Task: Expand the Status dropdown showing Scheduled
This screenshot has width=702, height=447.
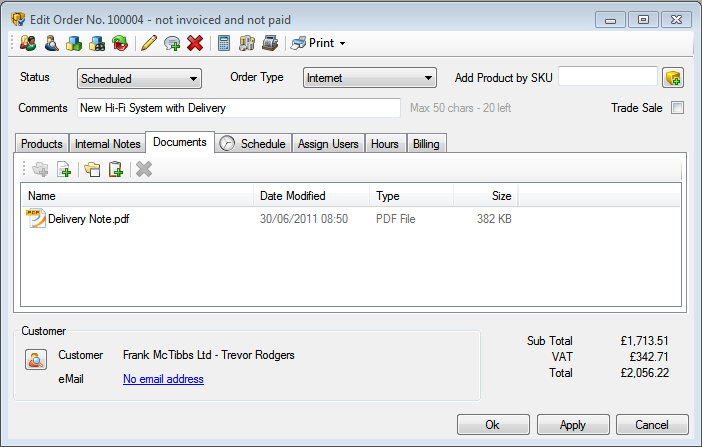Action: coord(139,78)
